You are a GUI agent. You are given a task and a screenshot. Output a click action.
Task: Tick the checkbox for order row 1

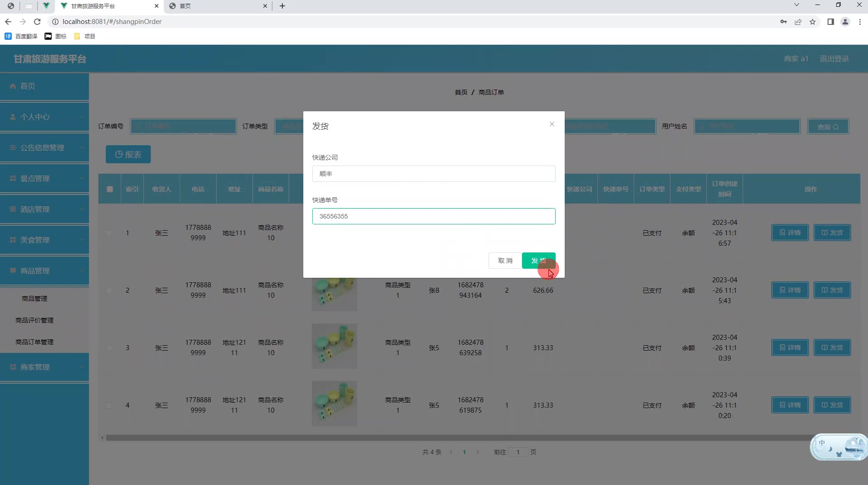[x=109, y=233]
